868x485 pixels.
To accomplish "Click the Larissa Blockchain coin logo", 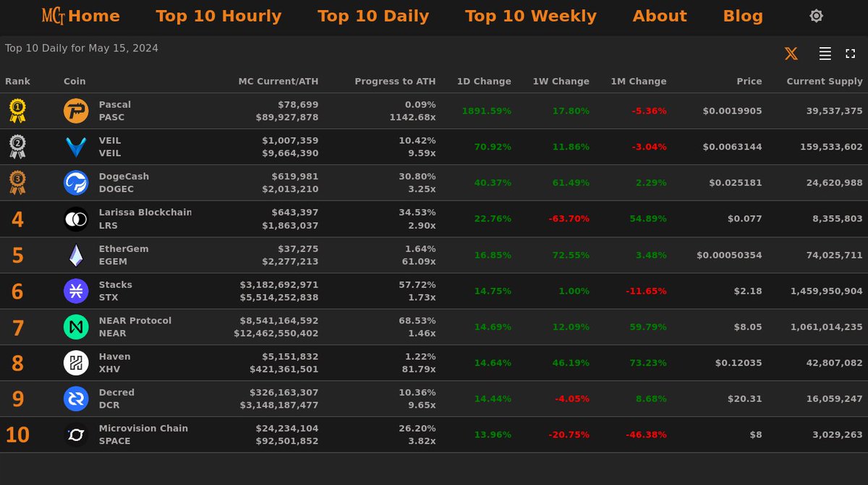I will point(76,219).
